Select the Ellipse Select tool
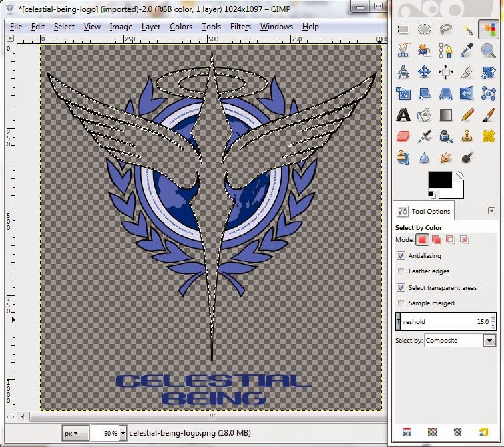Screen dimensions: 504x447 [425, 29]
